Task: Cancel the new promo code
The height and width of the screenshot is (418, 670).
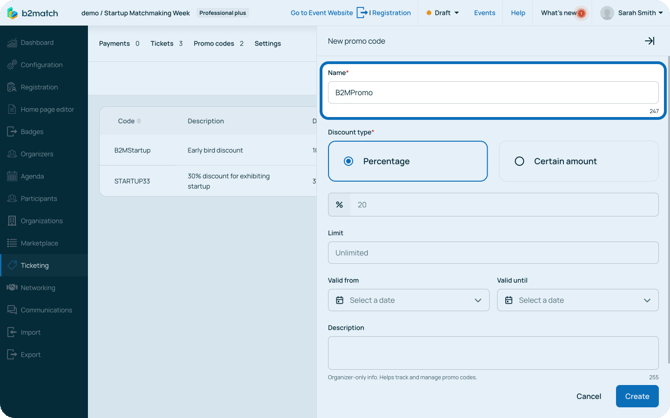Action: 589,396
